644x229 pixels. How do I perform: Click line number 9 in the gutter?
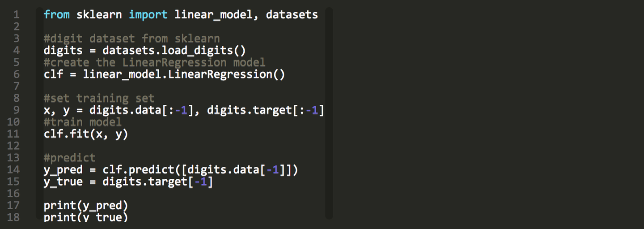[x=17, y=110]
